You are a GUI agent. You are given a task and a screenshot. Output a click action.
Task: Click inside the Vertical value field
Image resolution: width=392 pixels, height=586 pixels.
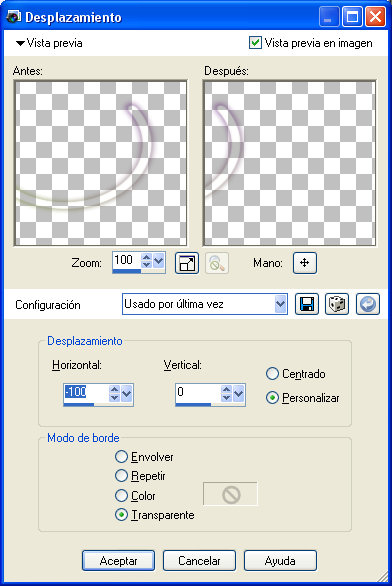pyautogui.click(x=198, y=392)
